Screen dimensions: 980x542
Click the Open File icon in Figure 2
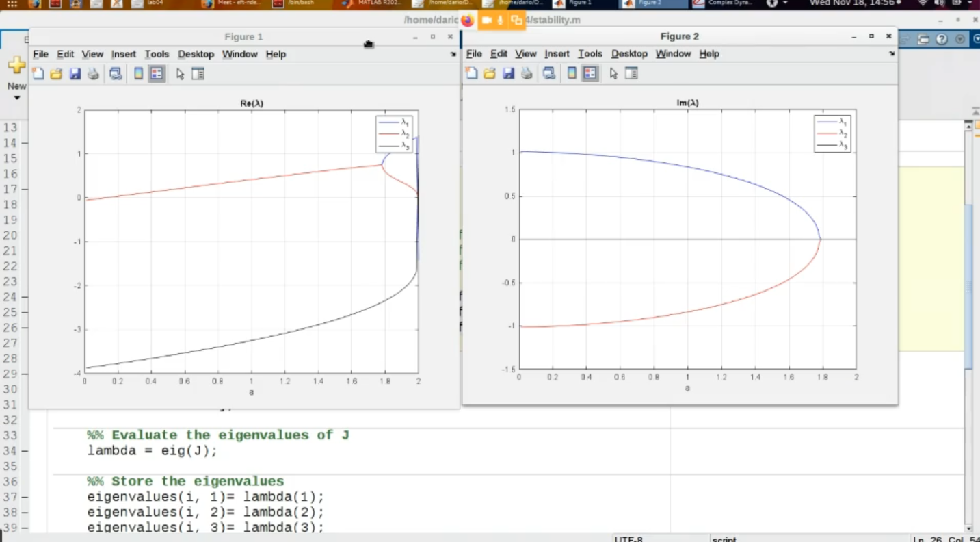click(x=490, y=73)
